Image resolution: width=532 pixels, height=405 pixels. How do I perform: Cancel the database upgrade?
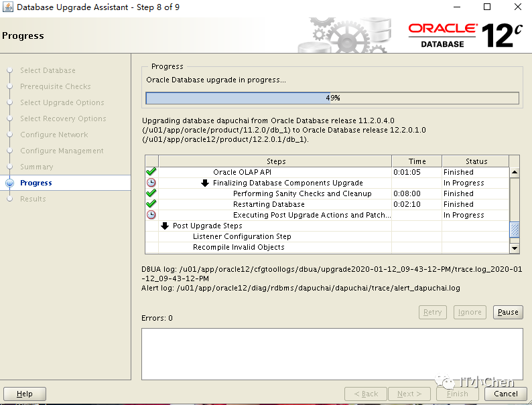(x=506, y=394)
